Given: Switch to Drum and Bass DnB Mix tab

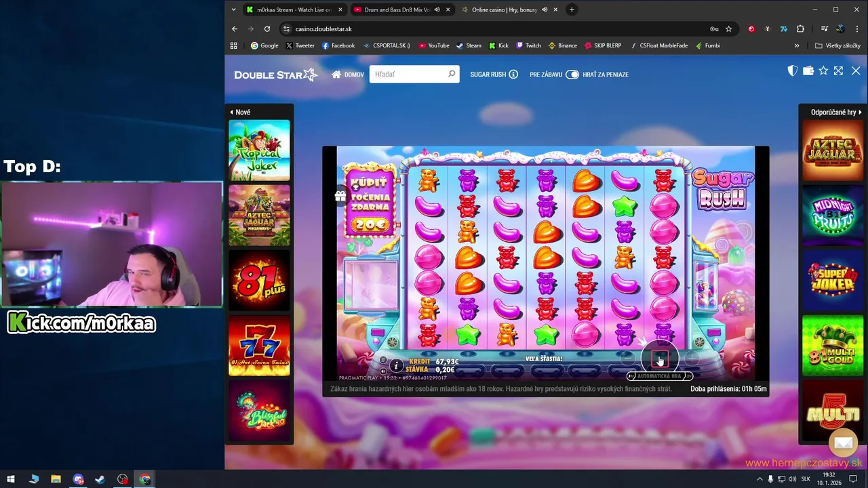Looking at the screenshot, I should (397, 9).
